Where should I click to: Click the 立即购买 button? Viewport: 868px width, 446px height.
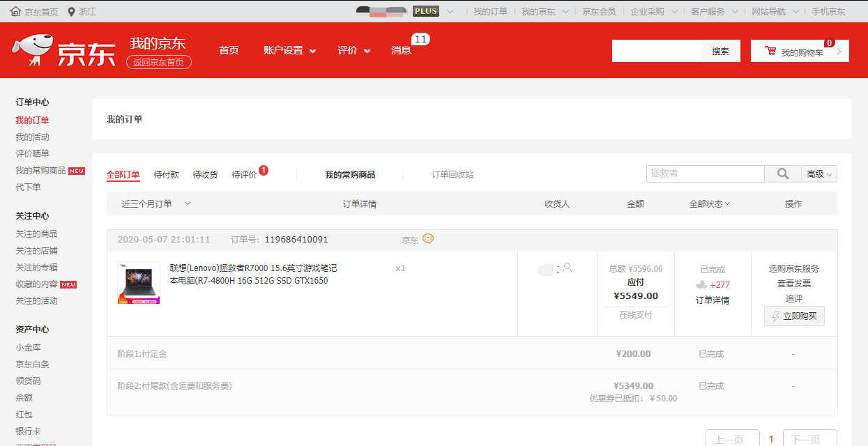(794, 316)
